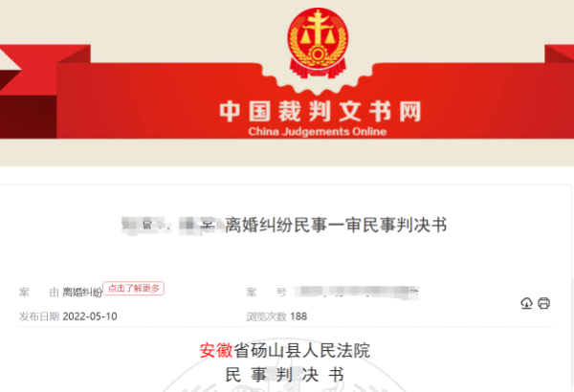Open the 点击了解更多 button
The width and height of the screenshot is (574, 392).
[x=133, y=289]
